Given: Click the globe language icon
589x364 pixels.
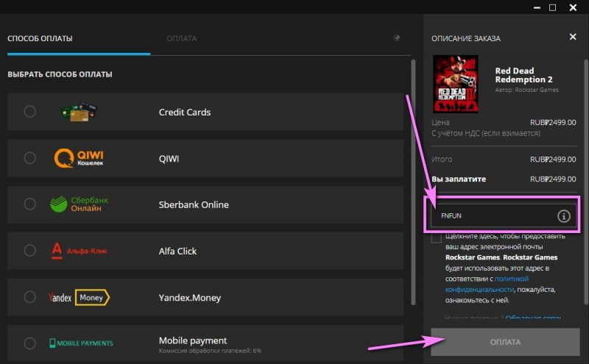Looking at the screenshot, I should [397, 38].
